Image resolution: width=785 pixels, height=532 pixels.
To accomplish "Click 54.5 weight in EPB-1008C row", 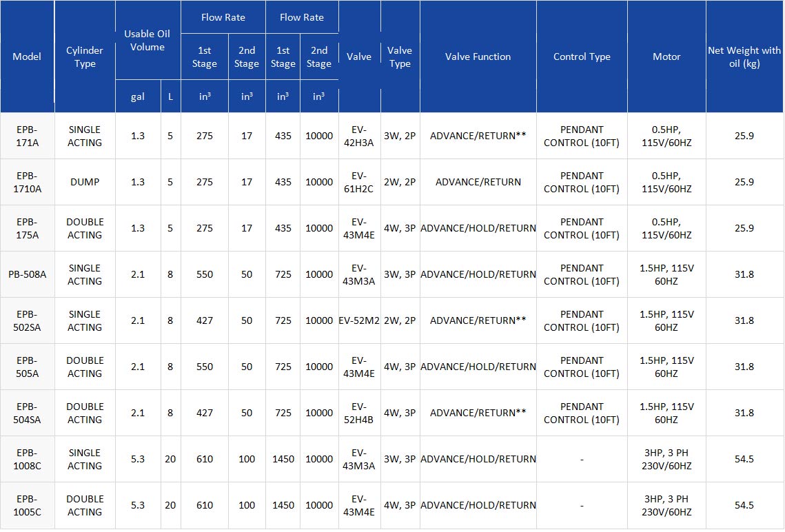I will 744,459.
